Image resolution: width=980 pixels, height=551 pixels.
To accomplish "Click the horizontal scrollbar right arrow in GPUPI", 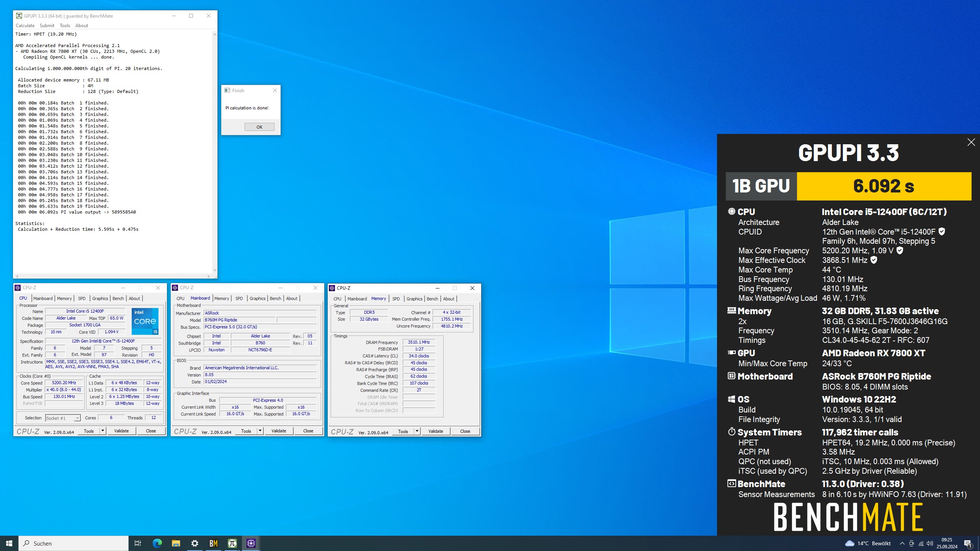I will pos(208,276).
